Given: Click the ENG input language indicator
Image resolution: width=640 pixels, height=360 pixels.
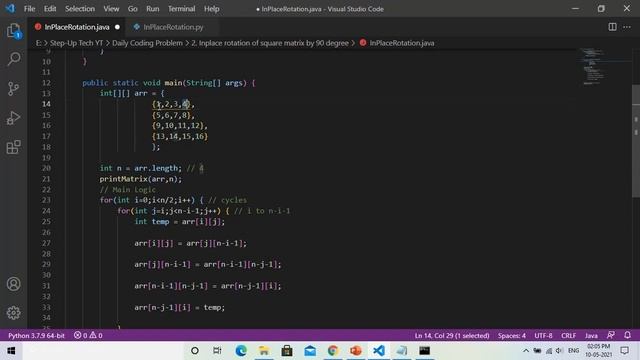Looking at the screenshot, I should point(573,351).
